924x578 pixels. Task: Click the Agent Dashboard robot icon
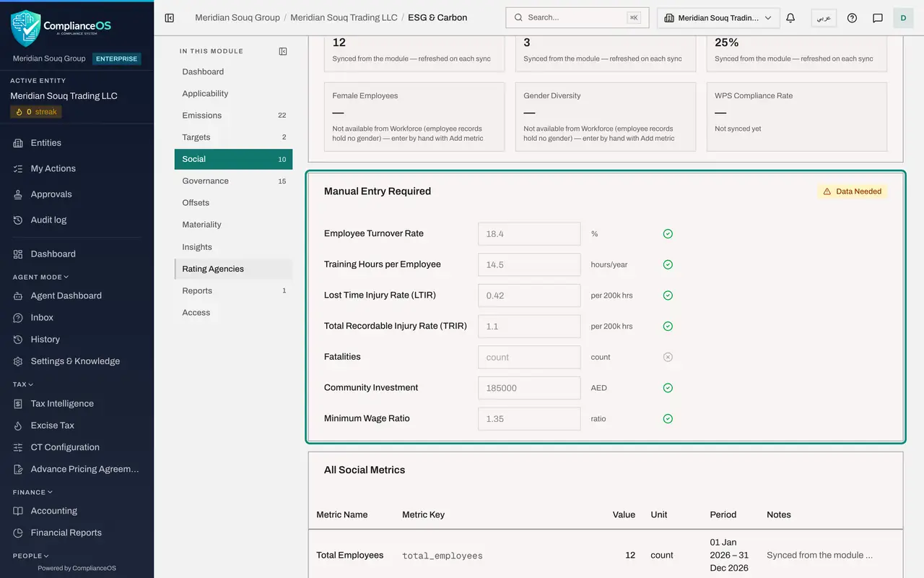coord(18,296)
